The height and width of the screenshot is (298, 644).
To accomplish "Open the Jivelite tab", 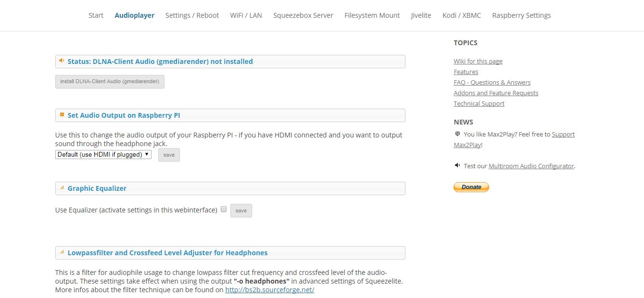I will click(421, 15).
